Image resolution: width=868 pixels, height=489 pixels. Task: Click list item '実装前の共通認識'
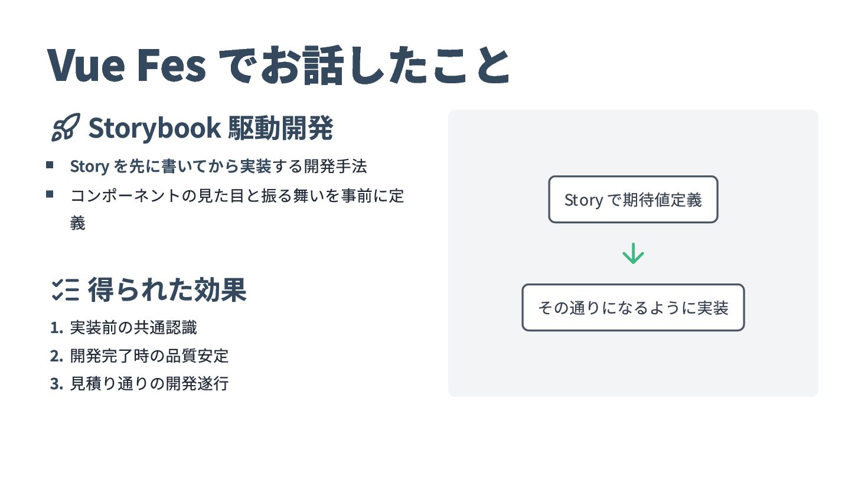[x=133, y=327]
